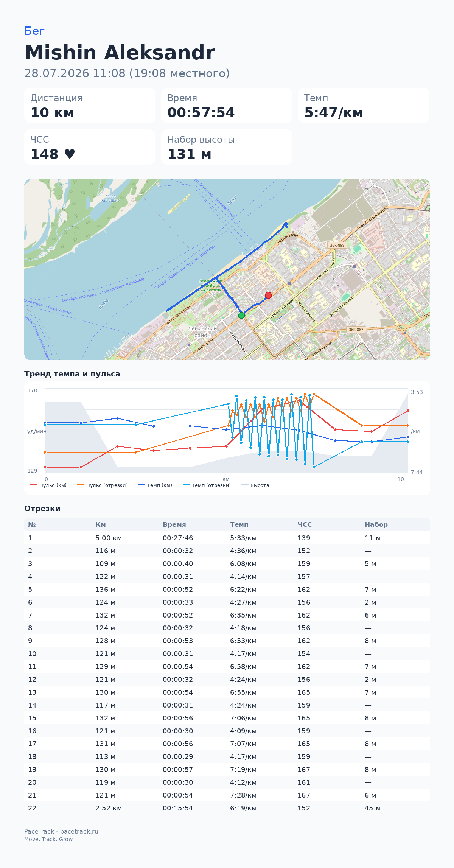Click the Бег activity type label
This screenshot has height=868, width=454.
point(34,31)
